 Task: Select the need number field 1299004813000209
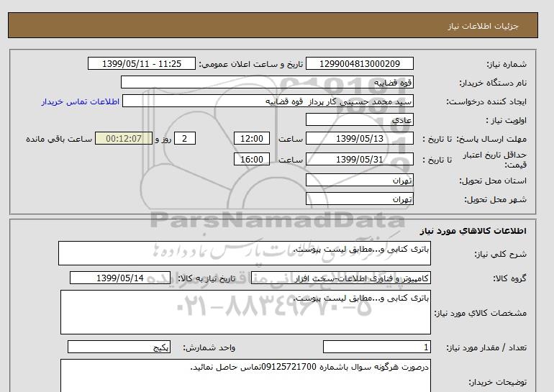[359, 63]
